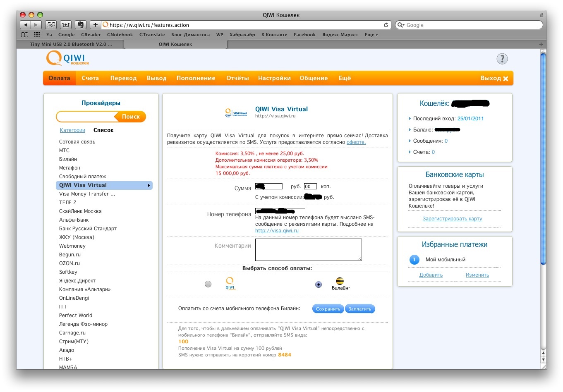The image size is (563, 392).
Task: Click the Safari URL address bar
Action: click(246, 25)
